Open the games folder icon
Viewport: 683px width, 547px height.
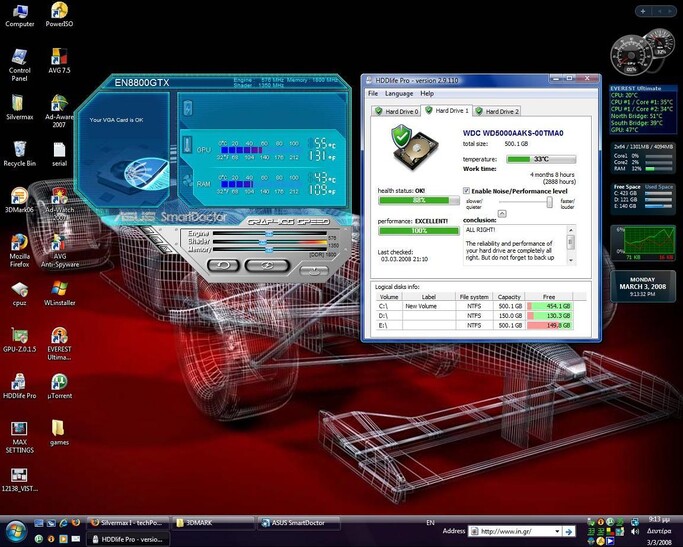click(x=59, y=433)
